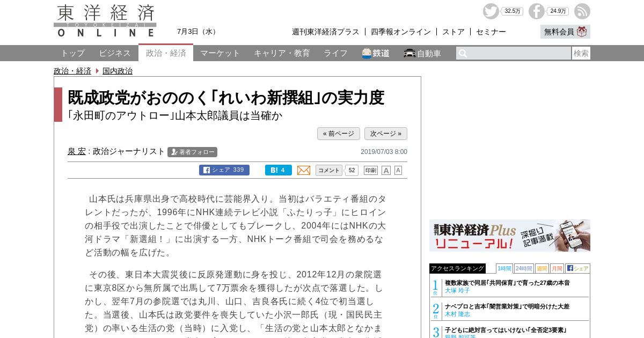The image size is (644, 338).
Task: Click the Twitter follower count 32.5万
Action: pos(513,11)
